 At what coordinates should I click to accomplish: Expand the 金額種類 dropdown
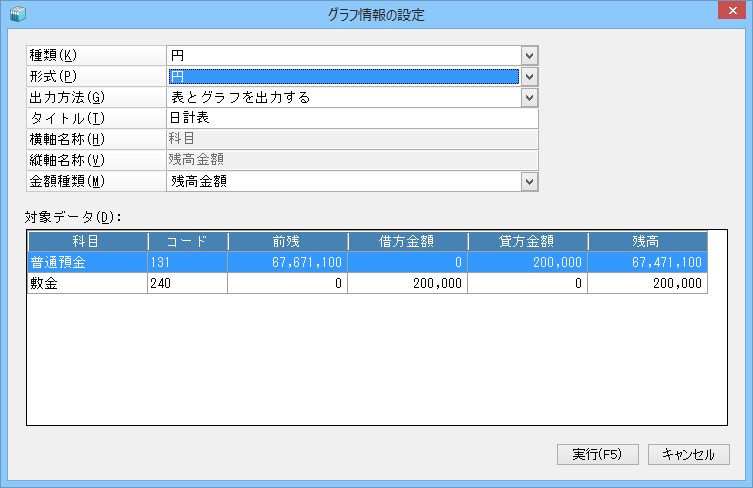click(530, 181)
